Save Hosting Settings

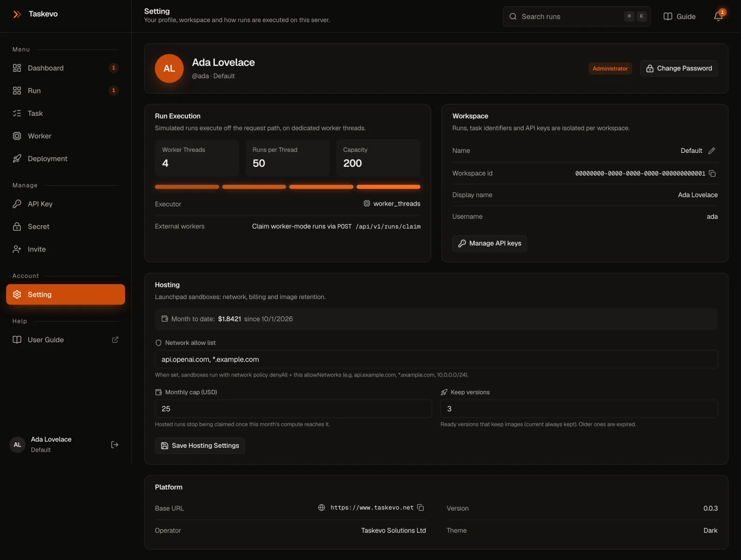[200, 446]
